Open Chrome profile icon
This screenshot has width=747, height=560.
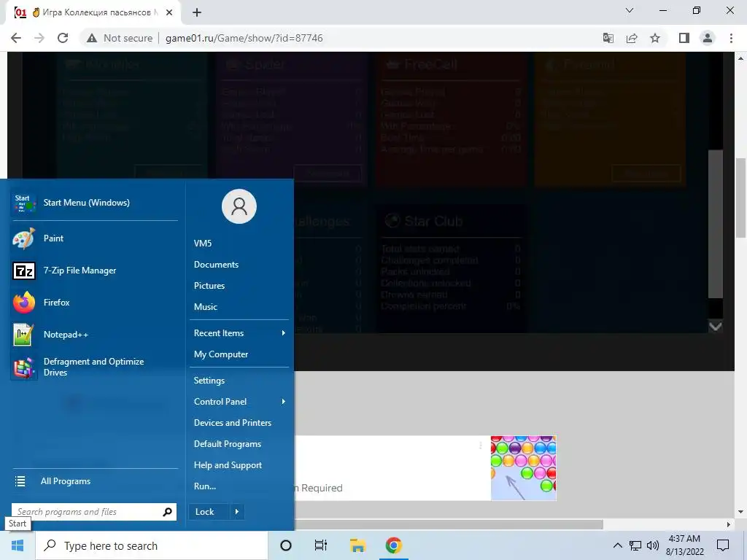point(708,38)
